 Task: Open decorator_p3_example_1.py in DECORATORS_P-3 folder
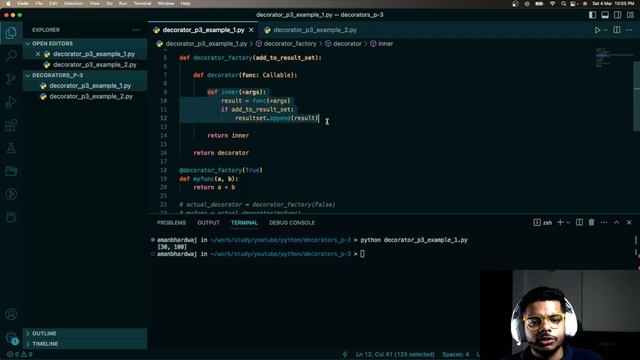click(90, 86)
